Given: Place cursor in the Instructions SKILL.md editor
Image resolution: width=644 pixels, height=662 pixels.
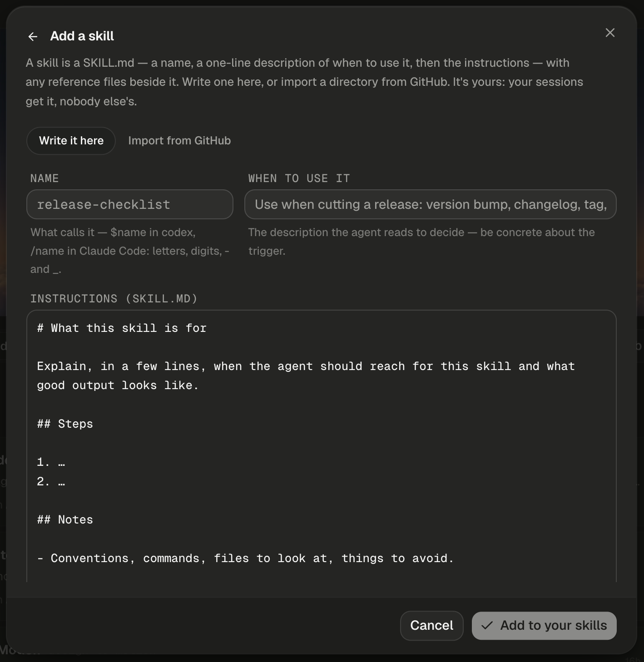Looking at the screenshot, I should point(322,446).
